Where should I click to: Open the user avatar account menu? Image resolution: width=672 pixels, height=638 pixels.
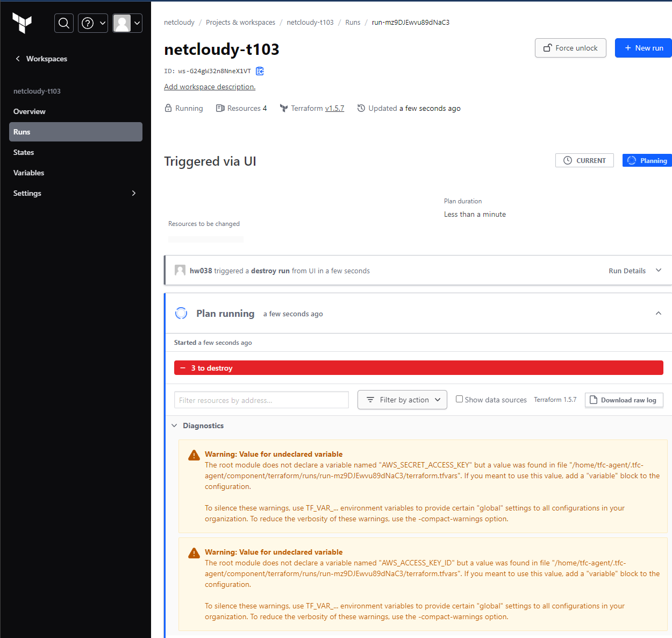127,23
